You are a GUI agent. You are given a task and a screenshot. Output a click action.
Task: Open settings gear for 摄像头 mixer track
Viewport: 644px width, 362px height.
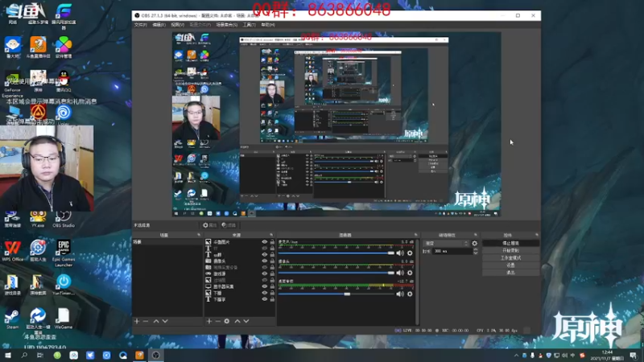[410, 273]
